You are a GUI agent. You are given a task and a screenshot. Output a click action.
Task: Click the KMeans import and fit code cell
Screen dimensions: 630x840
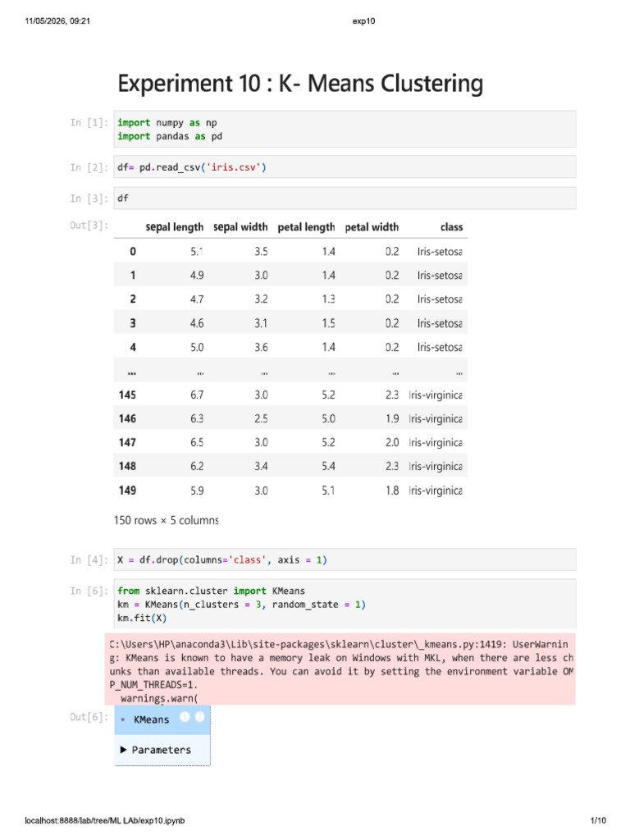345,605
